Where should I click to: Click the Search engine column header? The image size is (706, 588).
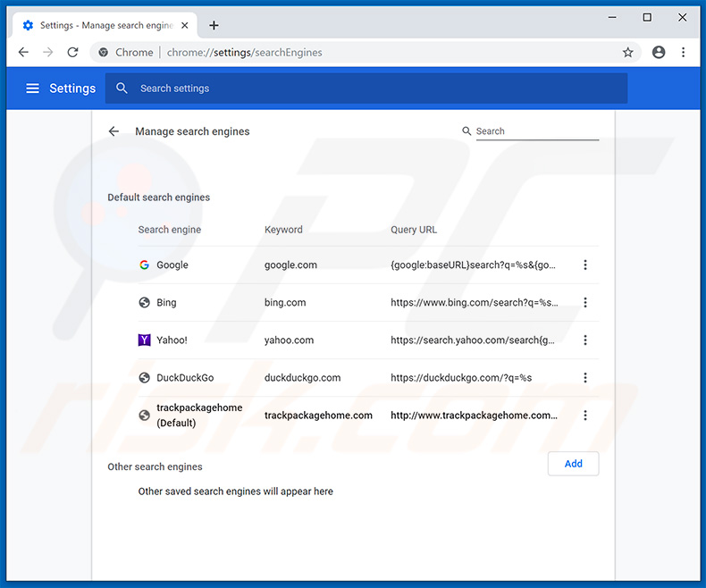169,230
